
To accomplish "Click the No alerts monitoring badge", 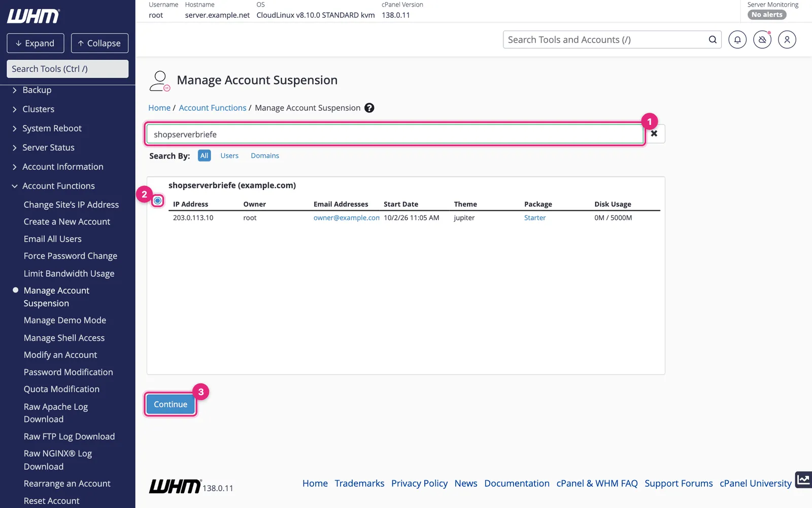I will [767, 15].
